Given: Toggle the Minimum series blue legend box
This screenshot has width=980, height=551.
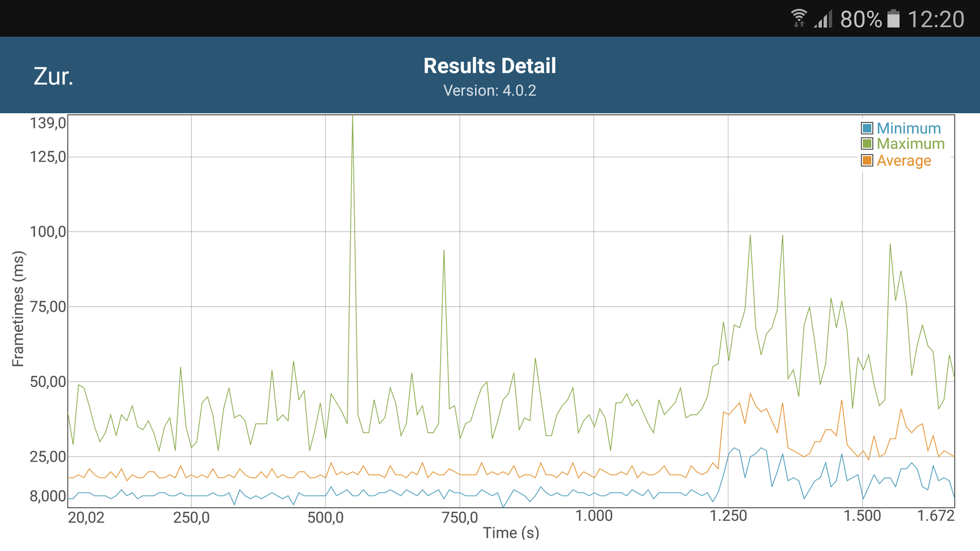Looking at the screenshot, I should 867,128.
